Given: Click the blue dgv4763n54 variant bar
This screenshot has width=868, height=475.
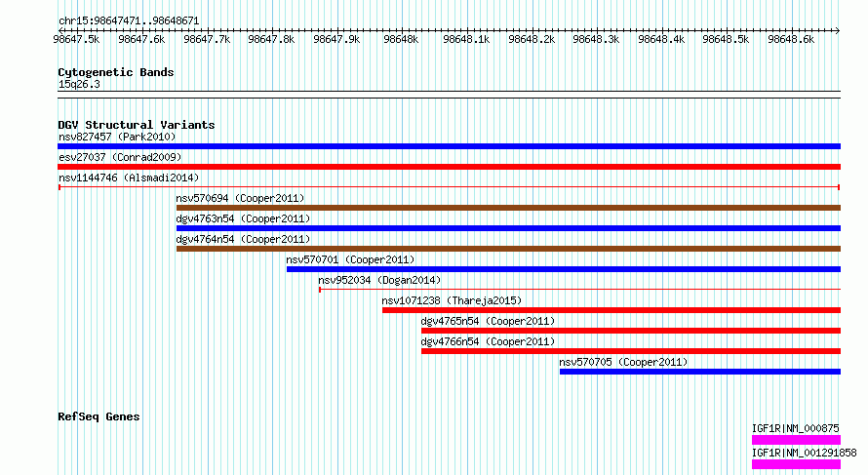Looking at the screenshot, I should tap(508, 228).
